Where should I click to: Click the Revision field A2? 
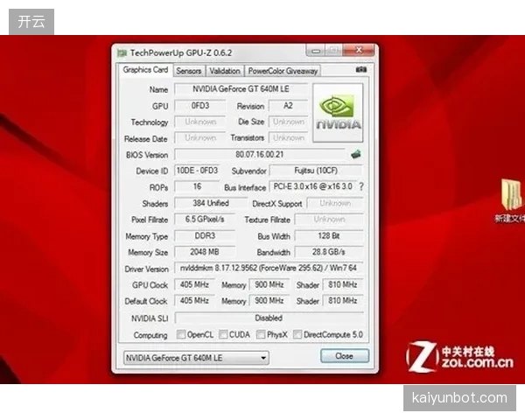288,106
